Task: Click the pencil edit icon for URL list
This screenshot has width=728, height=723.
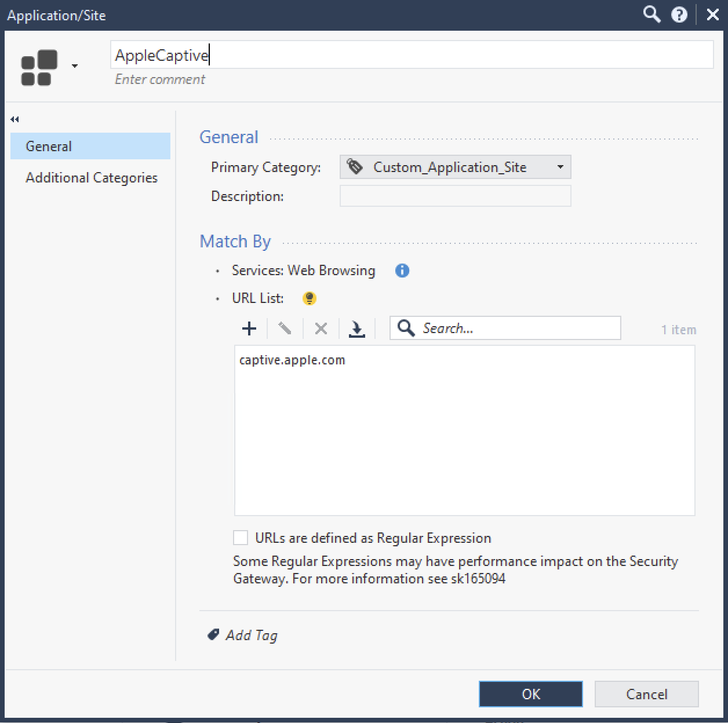Action: click(x=285, y=328)
